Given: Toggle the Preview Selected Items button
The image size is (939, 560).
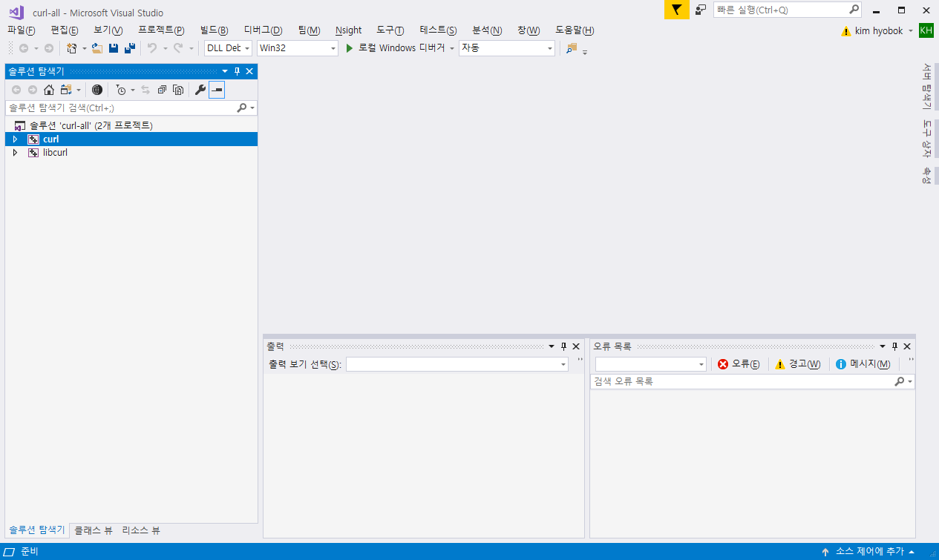Looking at the screenshot, I should pyautogui.click(x=217, y=90).
